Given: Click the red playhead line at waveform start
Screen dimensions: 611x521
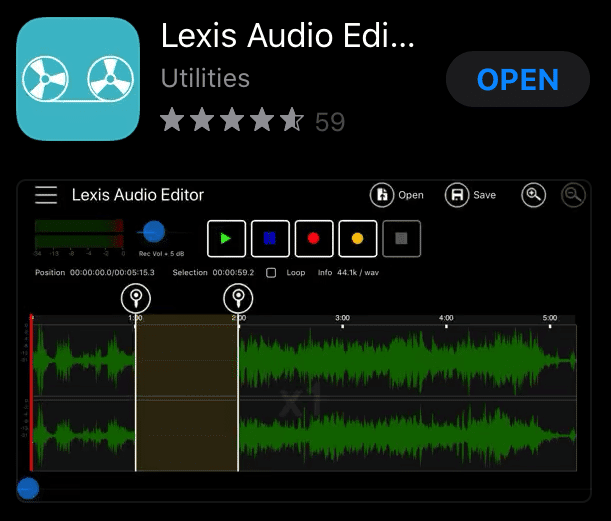Looking at the screenshot, I should point(31,393).
